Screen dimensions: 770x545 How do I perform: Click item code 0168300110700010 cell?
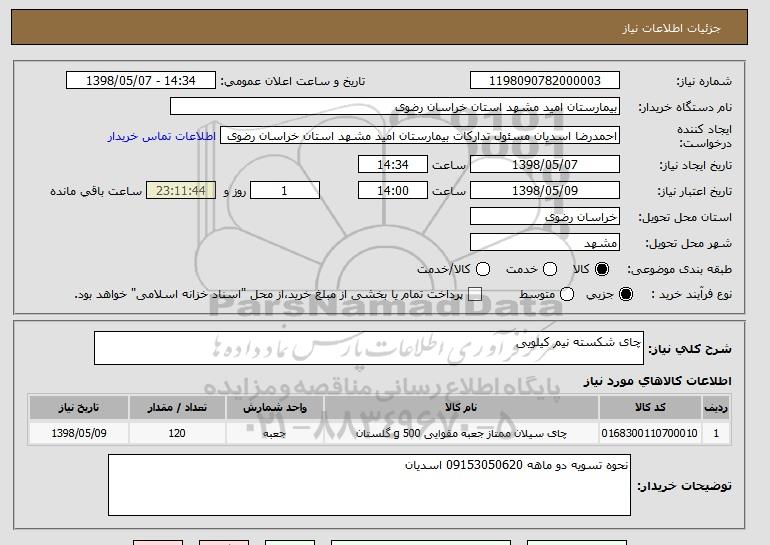(650, 433)
